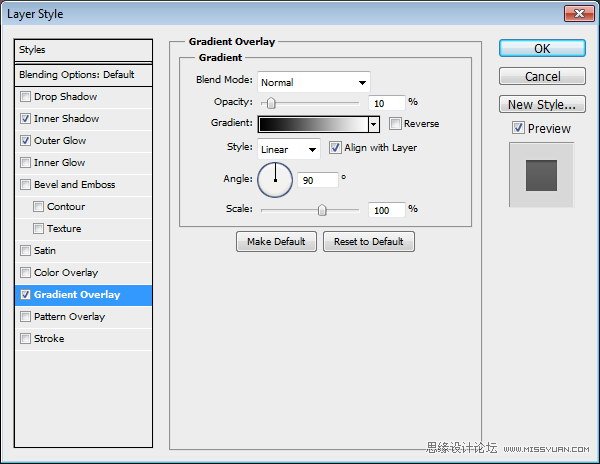Click the Cancel button
Image resolution: width=600 pixels, height=464 pixels.
(542, 76)
